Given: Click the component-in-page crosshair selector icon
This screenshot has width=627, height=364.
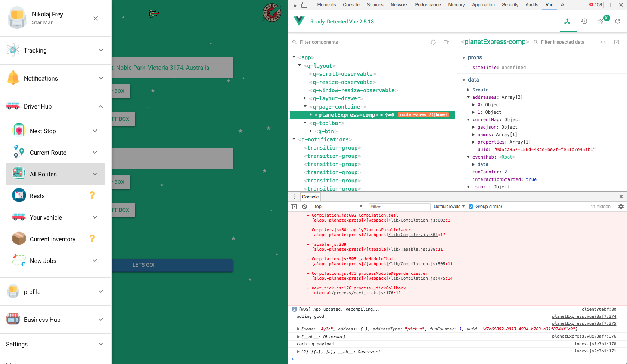Looking at the screenshot, I should coord(433,42).
